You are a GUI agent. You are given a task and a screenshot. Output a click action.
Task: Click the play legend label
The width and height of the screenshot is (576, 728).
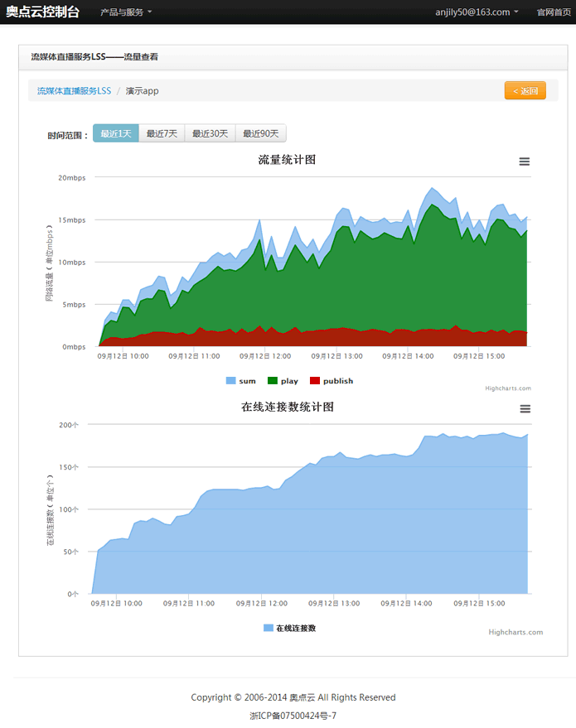[x=289, y=381]
